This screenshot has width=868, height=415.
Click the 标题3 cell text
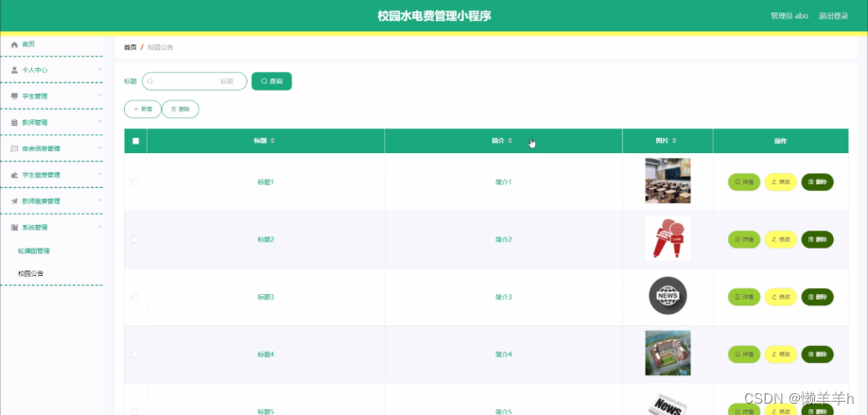tap(266, 297)
